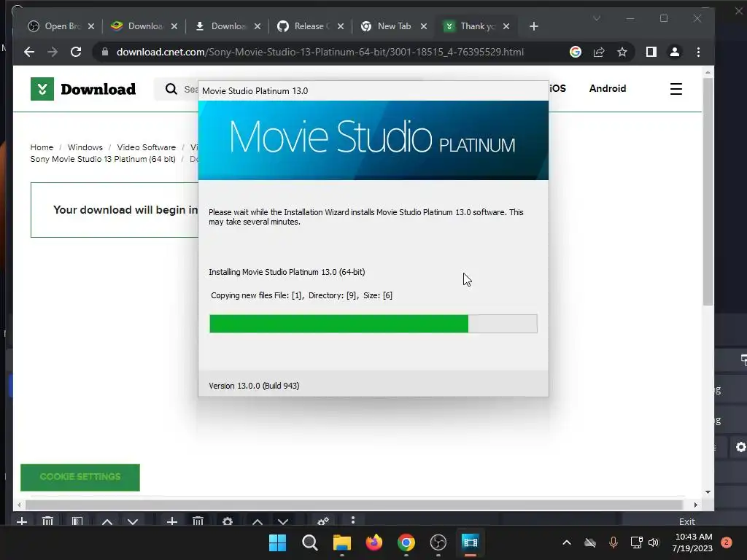
Task: Click the browser forward arrow
Action: point(53,52)
